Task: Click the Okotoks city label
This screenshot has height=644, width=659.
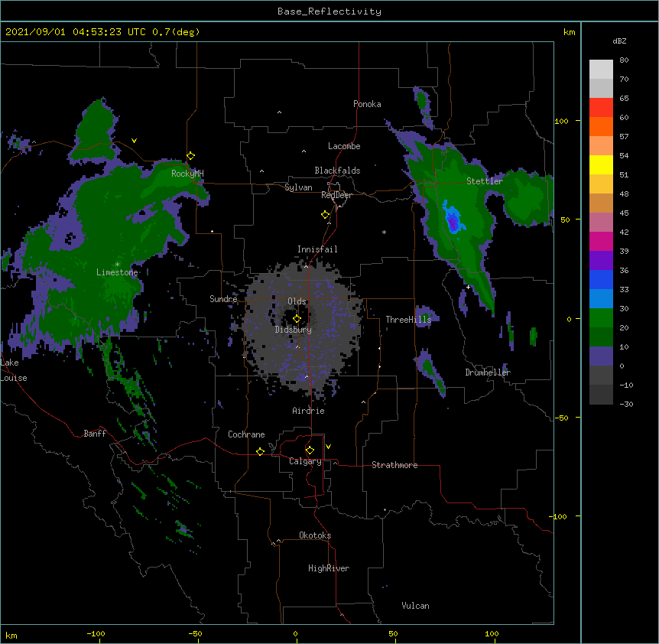Action: point(315,535)
